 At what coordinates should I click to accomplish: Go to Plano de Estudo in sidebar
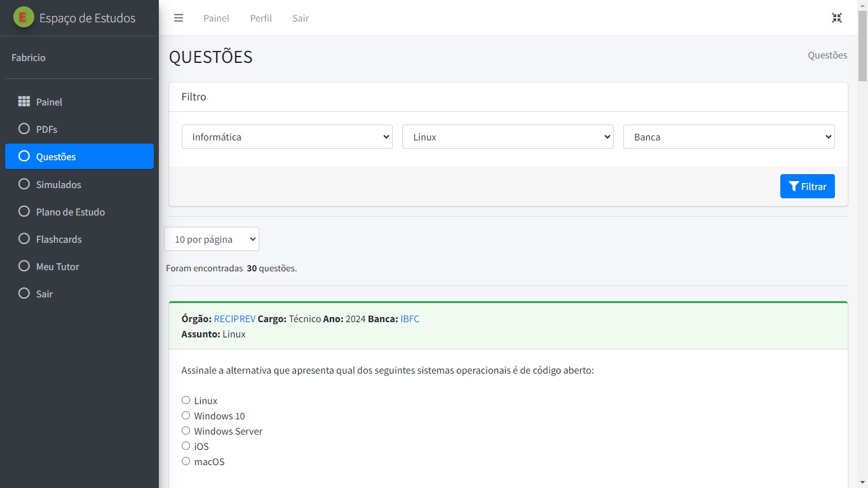click(70, 212)
